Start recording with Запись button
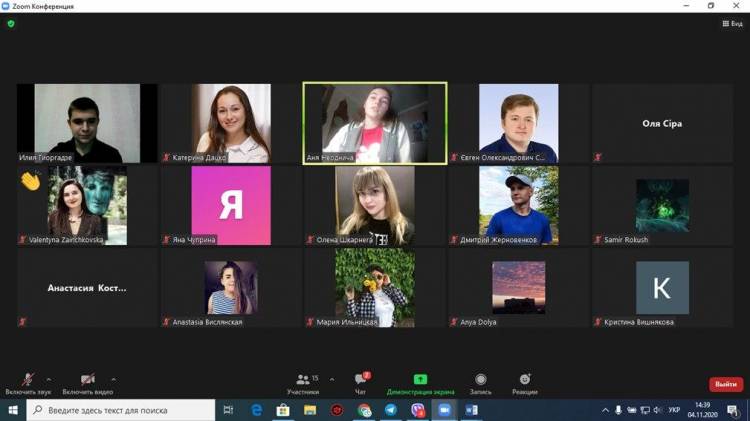Viewport: 750px width, 421px height. (481, 383)
